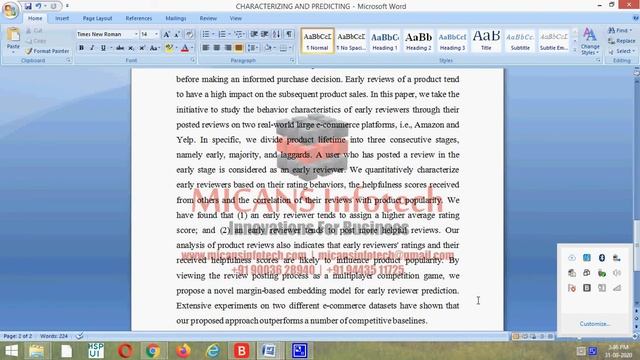Align text left
The height and width of the screenshot is (360, 640).
coord(206,48)
